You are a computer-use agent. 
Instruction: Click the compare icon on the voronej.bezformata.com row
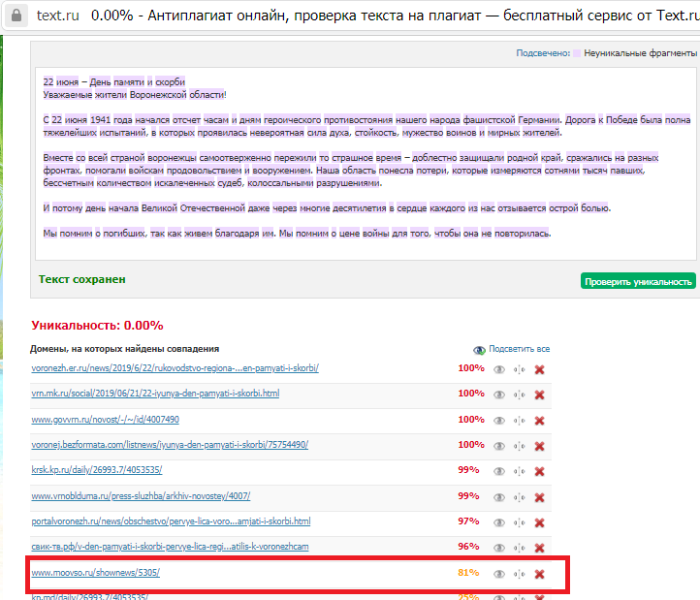tap(520, 445)
